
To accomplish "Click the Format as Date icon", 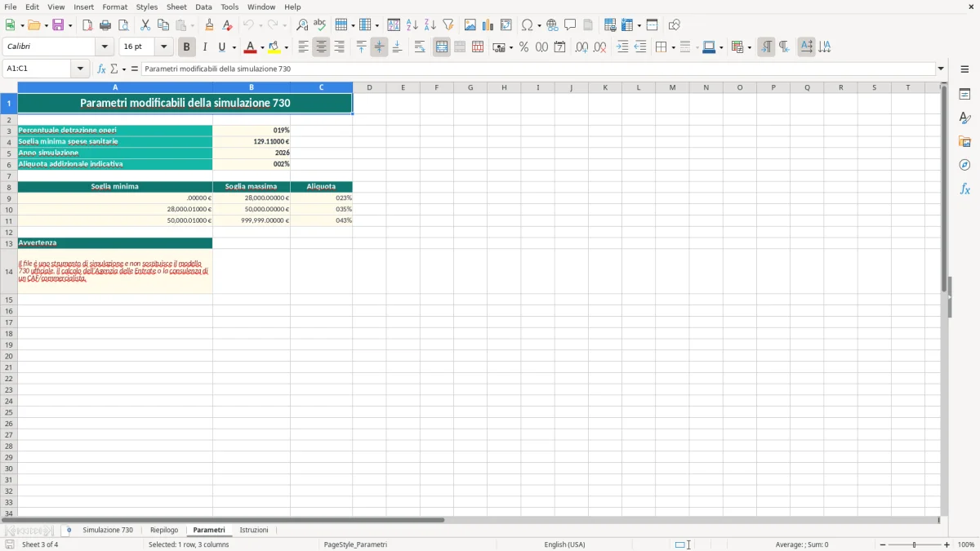I will pyautogui.click(x=559, y=47).
